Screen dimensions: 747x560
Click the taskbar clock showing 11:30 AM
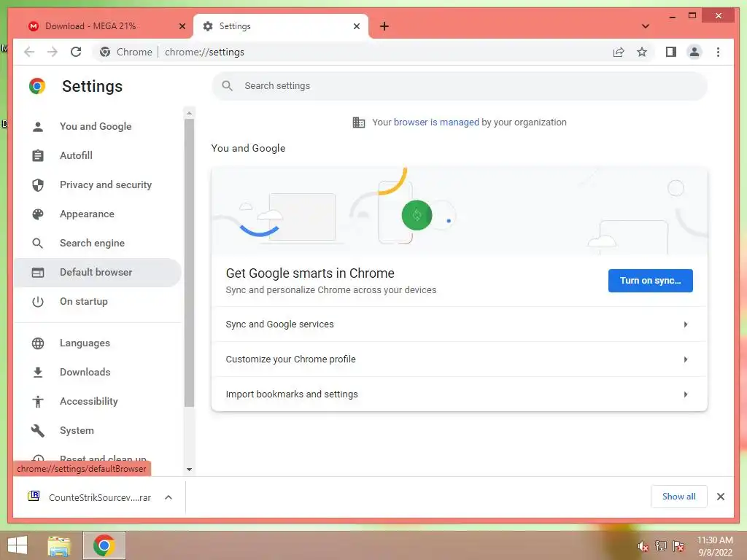coord(715,546)
